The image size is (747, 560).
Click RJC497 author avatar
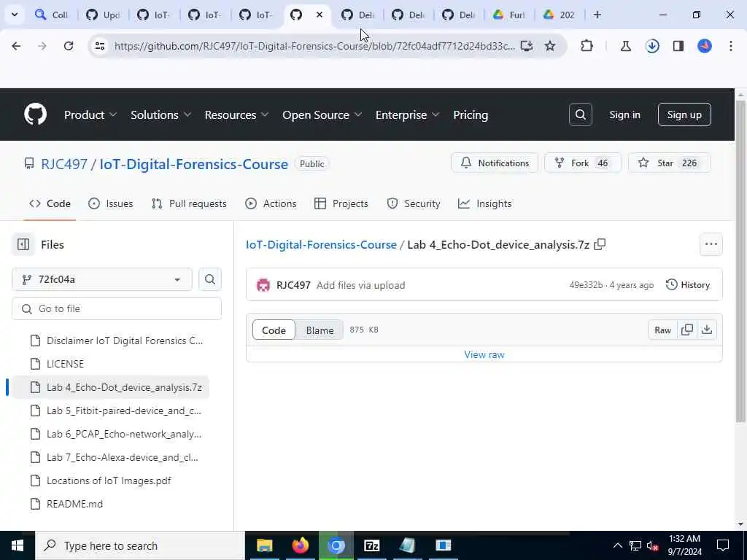pyautogui.click(x=263, y=285)
